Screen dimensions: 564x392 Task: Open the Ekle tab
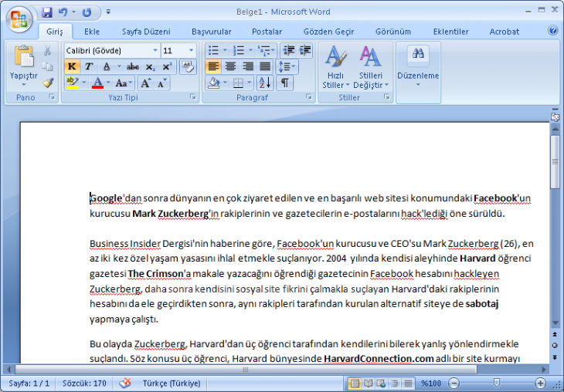point(92,32)
